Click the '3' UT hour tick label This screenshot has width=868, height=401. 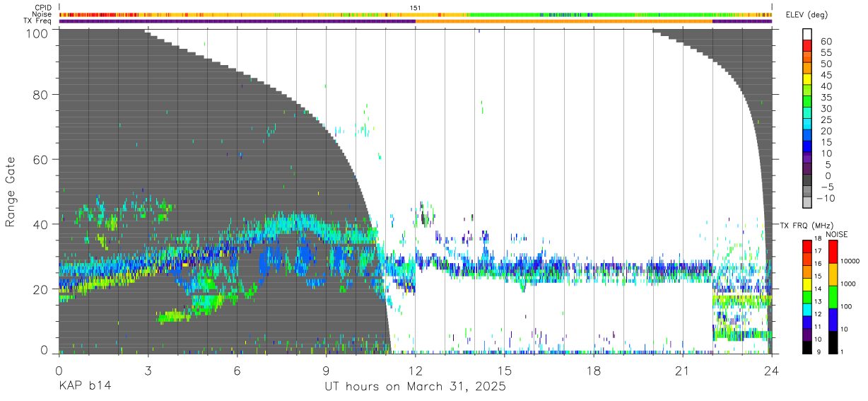[148, 370]
